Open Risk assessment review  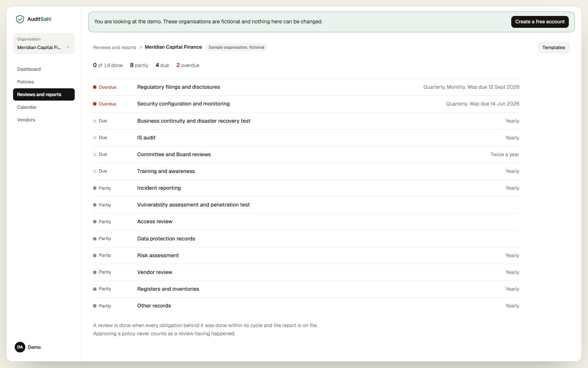pyautogui.click(x=306, y=256)
